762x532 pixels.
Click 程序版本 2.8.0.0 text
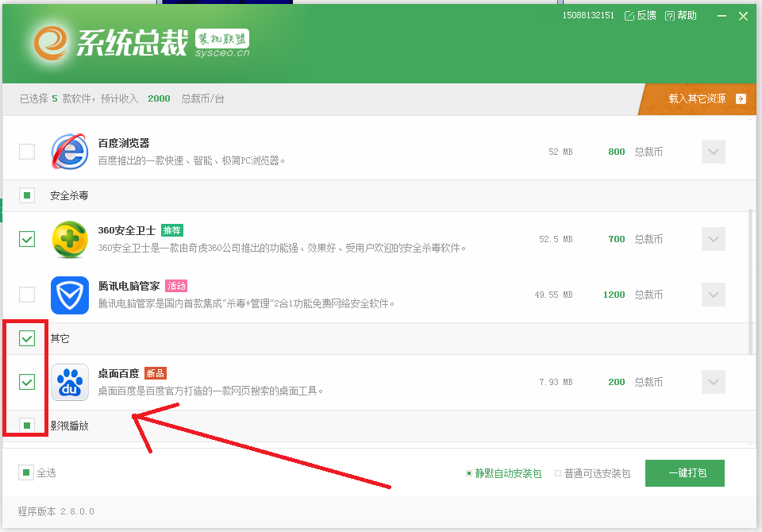coord(56,511)
